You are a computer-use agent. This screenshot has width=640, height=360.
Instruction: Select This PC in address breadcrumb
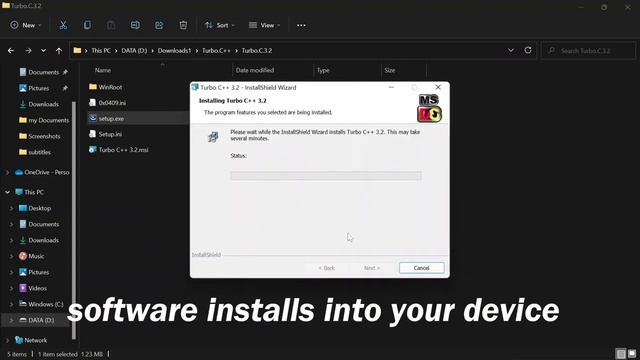(101, 51)
